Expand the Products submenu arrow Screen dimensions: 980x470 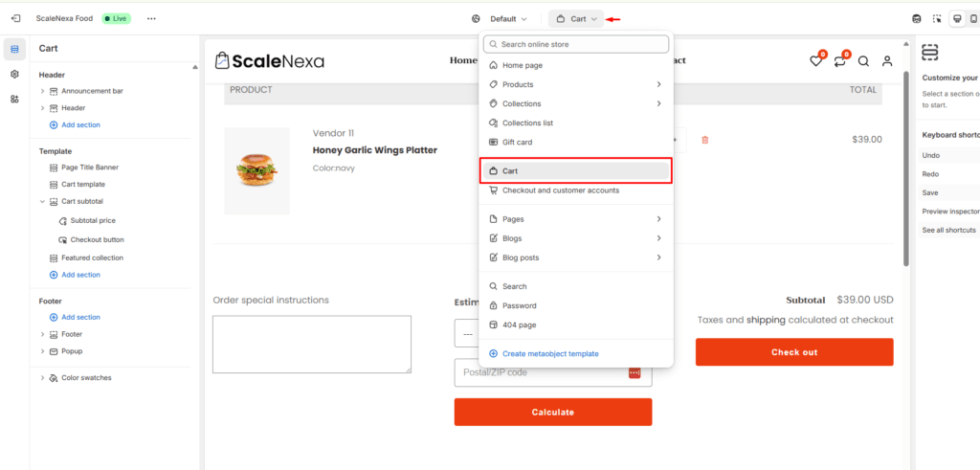point(658,84)
